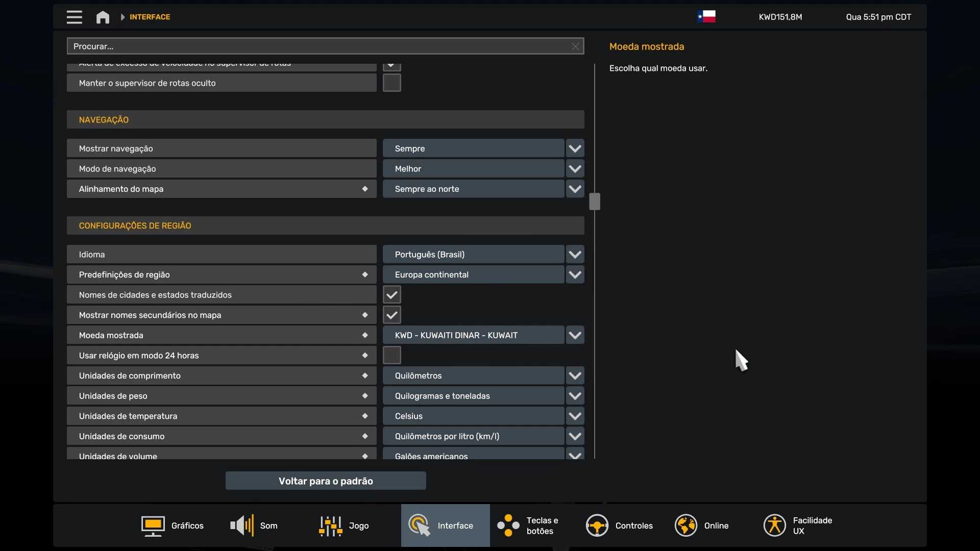The image size is (980, 551).
Task: Open Teclas e botões settings icon
Action: pos(508,525)
